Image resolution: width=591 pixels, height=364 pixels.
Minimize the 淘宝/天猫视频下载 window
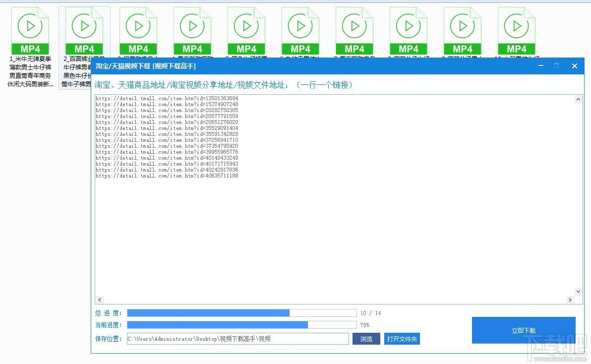[541, 65]
